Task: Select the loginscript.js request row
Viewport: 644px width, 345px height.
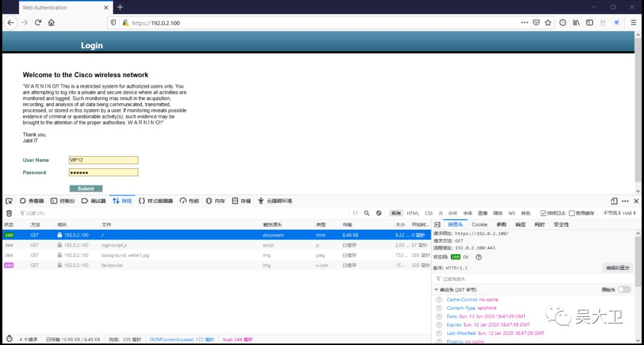Action: point(216,245)
